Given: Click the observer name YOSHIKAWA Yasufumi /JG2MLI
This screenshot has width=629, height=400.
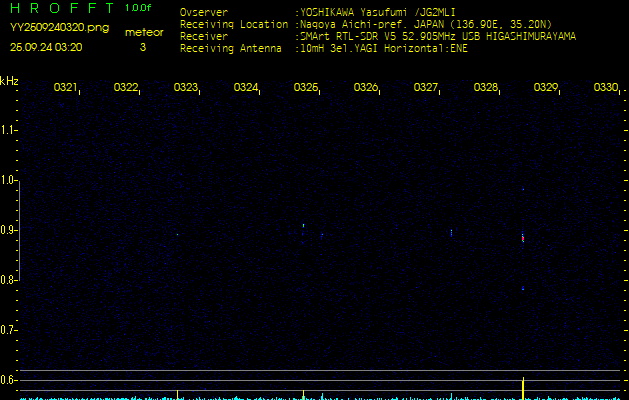Looking at the screenshot, I should coord(377,12).
